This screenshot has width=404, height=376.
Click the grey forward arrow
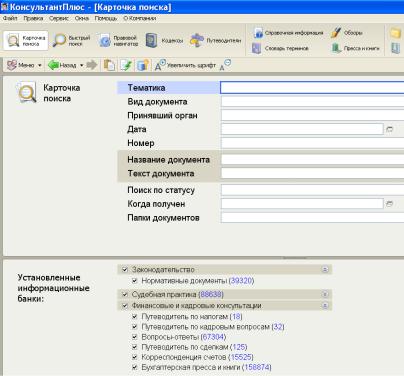point(92,65)
